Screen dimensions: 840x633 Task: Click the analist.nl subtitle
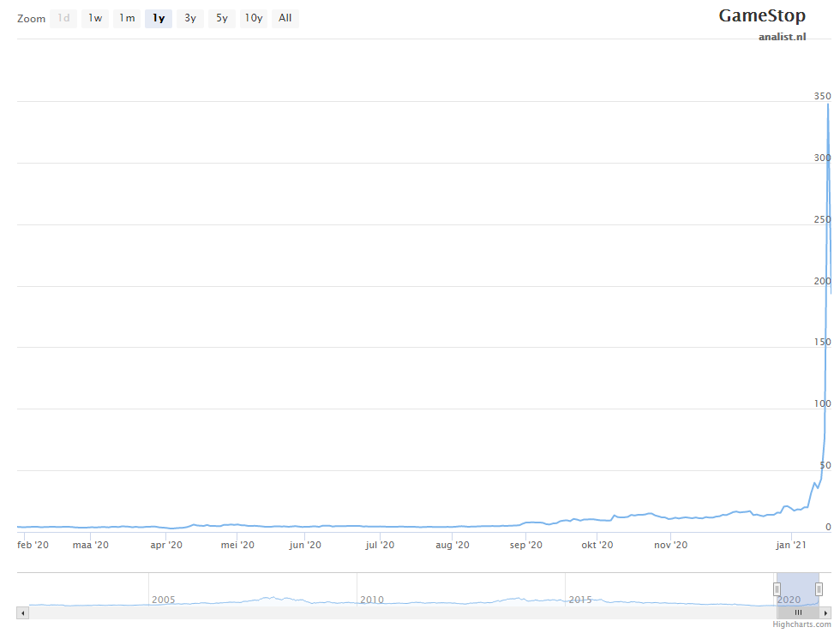[x=782, y=37]
